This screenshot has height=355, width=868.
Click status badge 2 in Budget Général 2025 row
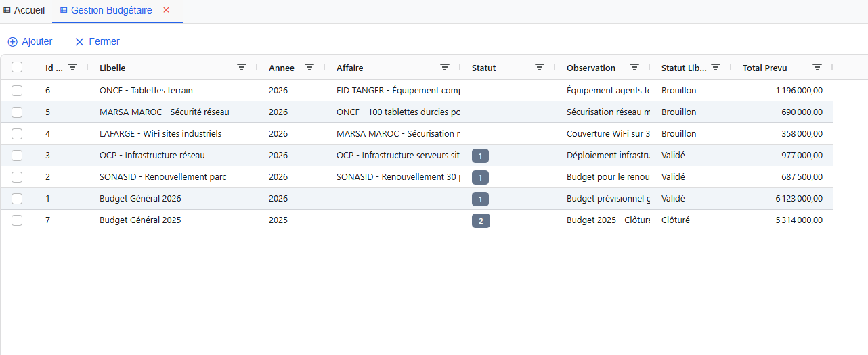point(481,221)
